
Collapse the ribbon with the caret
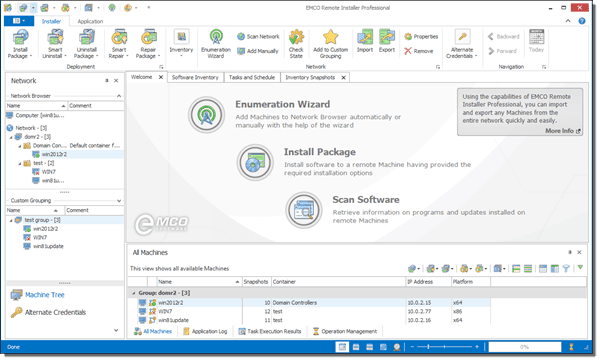point(568,21)
